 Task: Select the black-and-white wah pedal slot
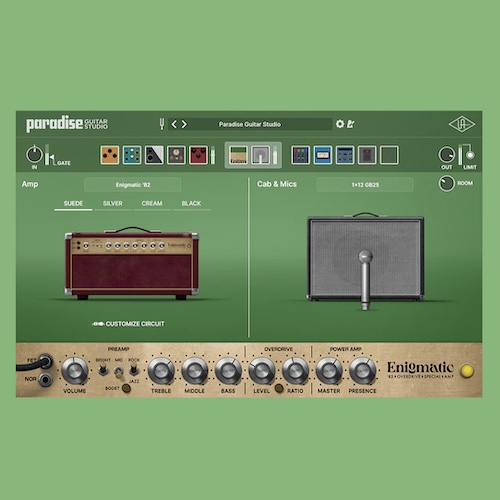tap(154, 155)
